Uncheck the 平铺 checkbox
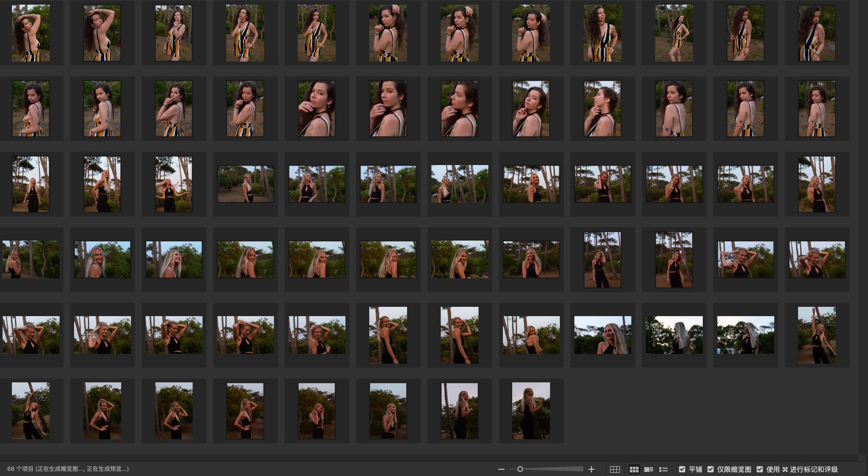Viewport: 868px width, 476px height. 682,469
